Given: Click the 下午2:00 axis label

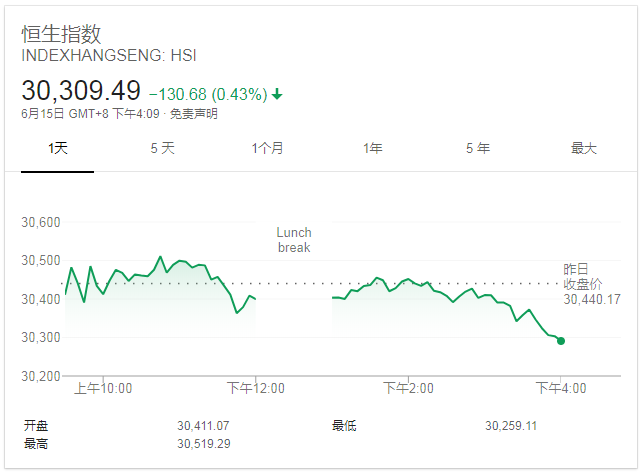Looking at the screenshot, I should 408,388.
